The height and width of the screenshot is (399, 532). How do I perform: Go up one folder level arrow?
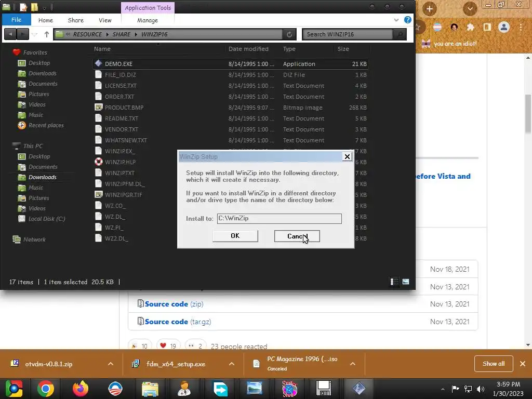(46, 34)
